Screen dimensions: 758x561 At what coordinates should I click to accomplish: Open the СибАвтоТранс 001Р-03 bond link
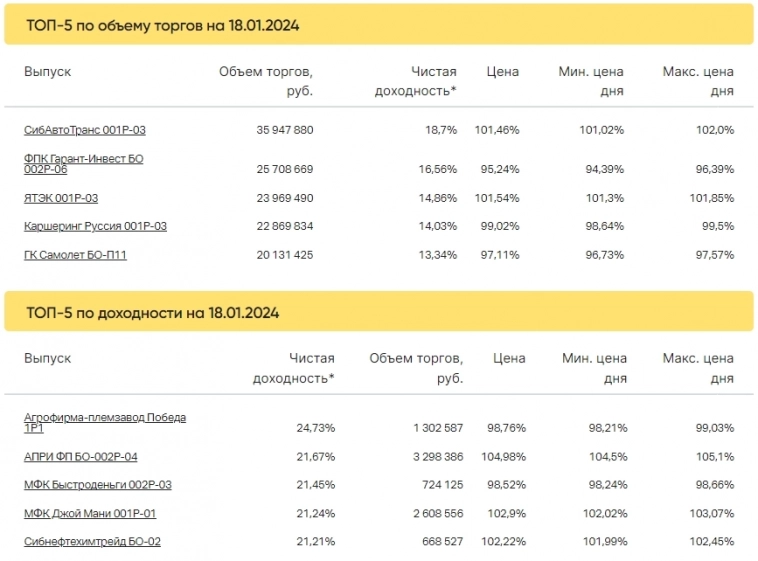point(85,130)
